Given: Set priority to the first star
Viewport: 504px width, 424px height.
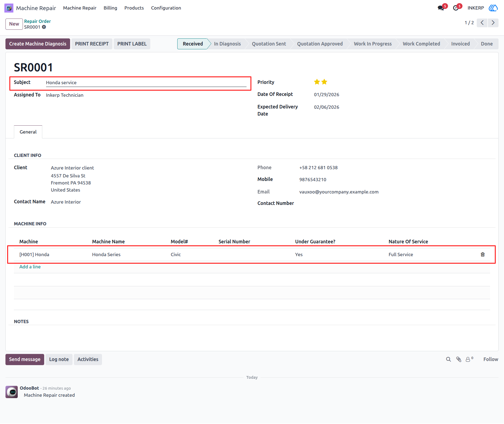Looking at the screenshot, I should (317, 82).
